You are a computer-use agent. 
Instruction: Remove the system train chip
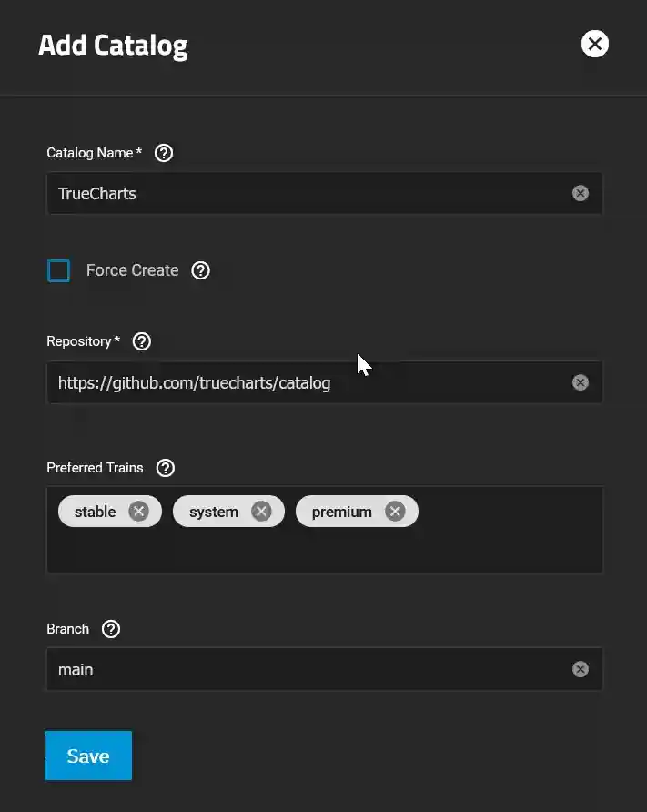point(260,511)
